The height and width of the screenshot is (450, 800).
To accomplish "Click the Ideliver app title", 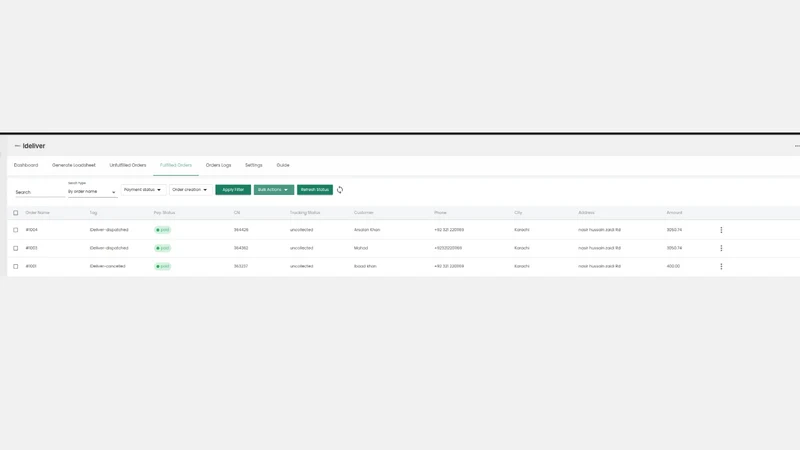I will point(34,146).
